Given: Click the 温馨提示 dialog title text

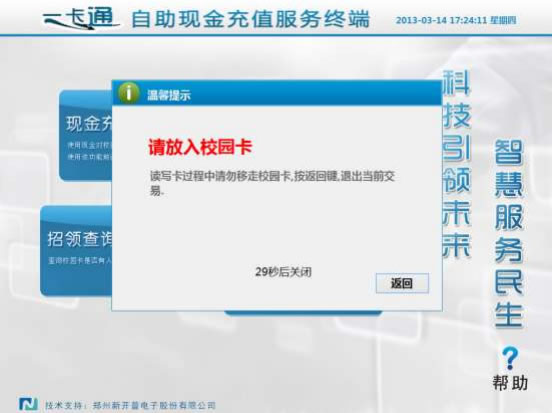Looking at the screenshot, I should pyautogui.click(x=169, y=95).
